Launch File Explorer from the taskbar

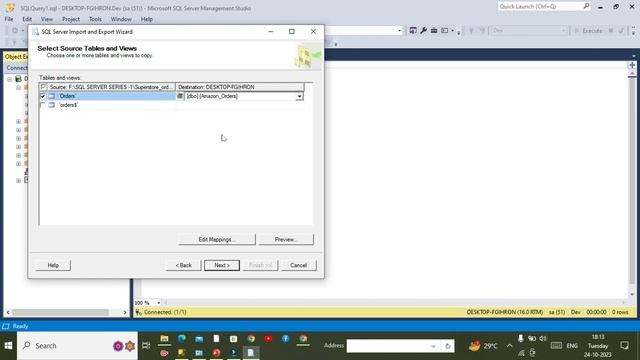[x=164, y=339]
